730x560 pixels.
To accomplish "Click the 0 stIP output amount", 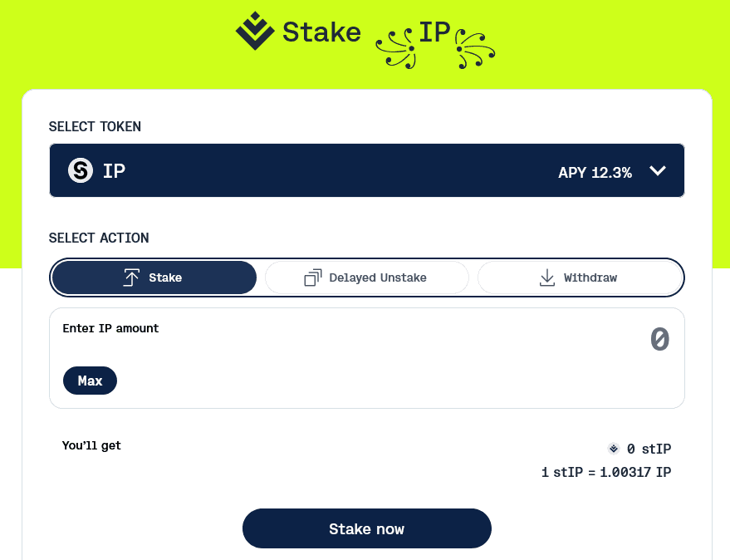I will click(649, 449).
